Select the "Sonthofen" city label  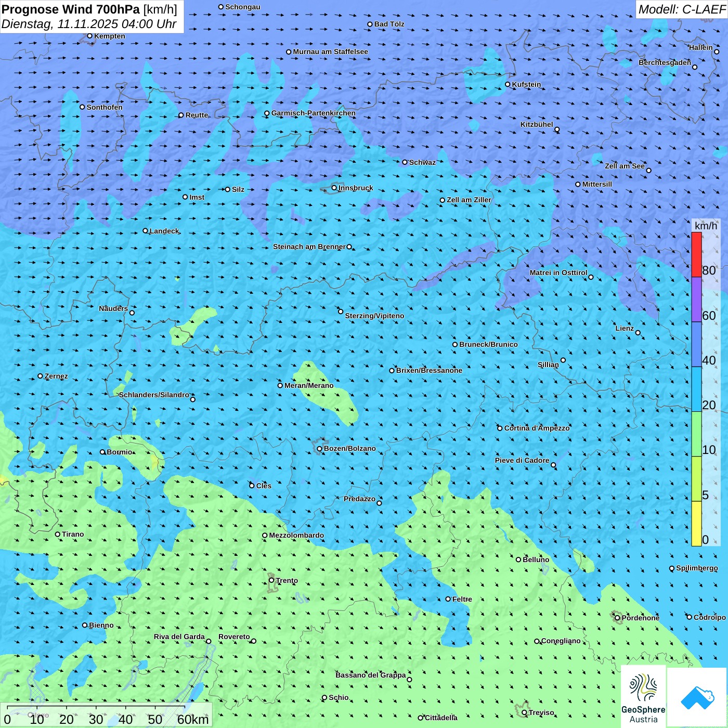click(105, 107)
